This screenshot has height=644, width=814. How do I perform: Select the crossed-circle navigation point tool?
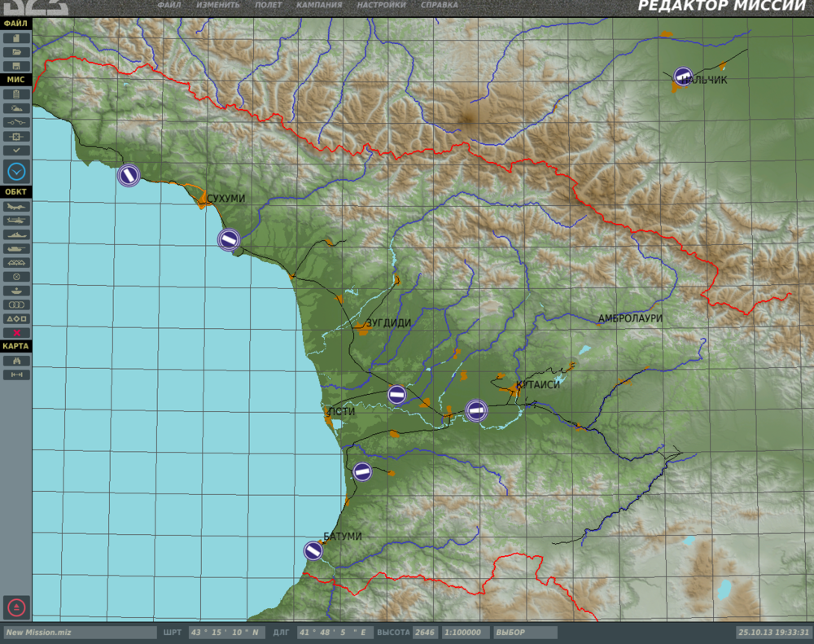16,277
